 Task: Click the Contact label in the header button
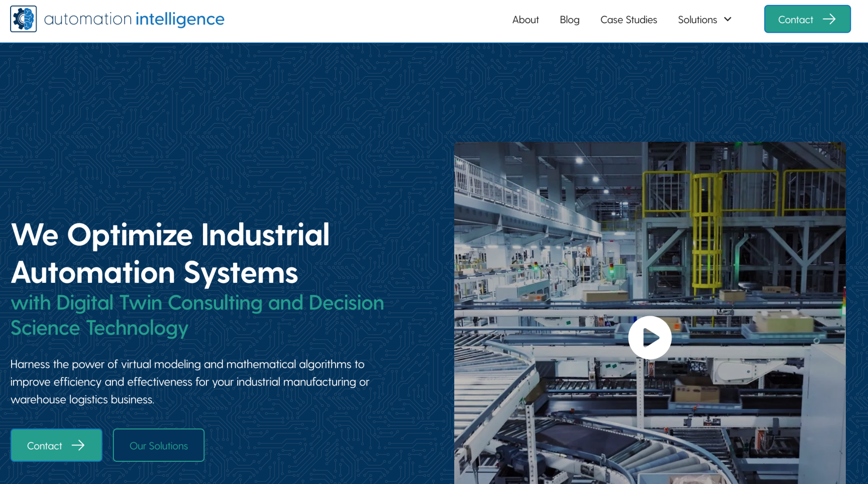click(x=795, y=20)
